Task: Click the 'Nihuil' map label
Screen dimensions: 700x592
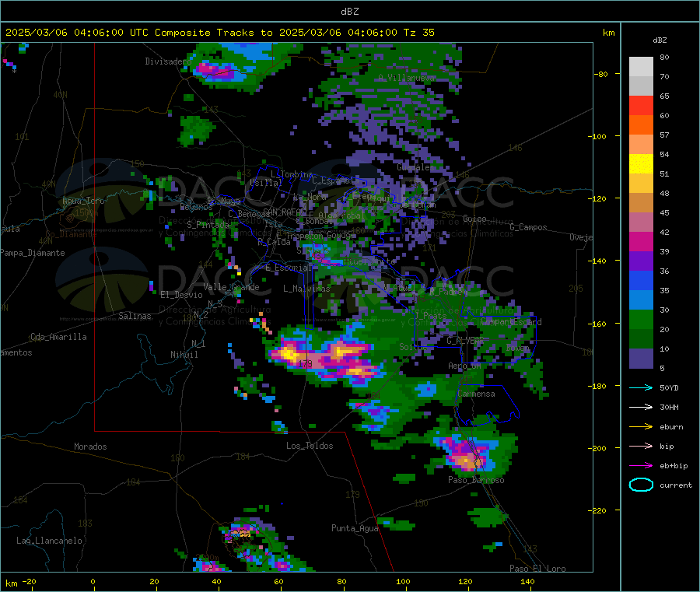Action: 184,355
